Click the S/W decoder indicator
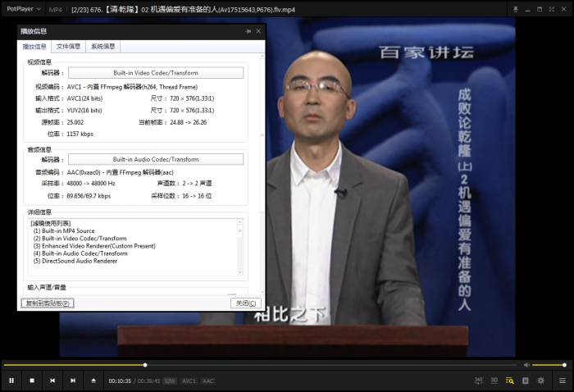Image resolution: width=574 pixels, height=392 pixels. 170,381
